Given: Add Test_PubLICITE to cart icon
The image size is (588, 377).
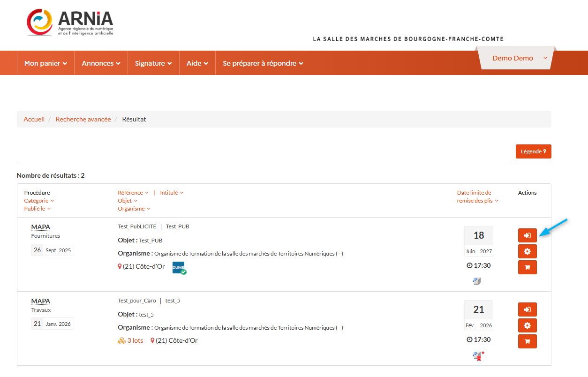Looking at the screenshot, I should [x=527, y=267].
